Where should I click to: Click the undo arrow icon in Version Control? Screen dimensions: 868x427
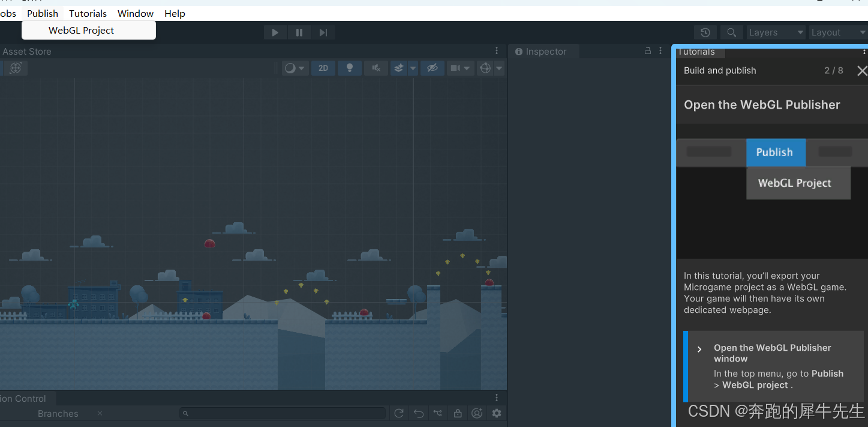tap(419, 413)
